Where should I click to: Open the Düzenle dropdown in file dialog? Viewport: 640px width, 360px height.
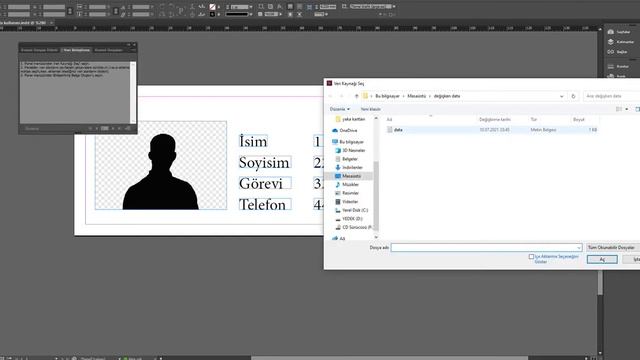(340, 109)
